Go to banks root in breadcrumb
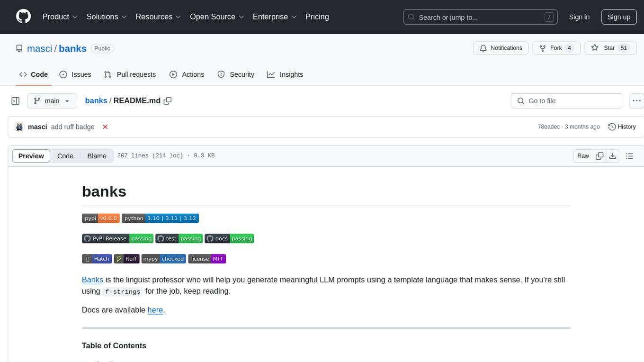644x362 pixels. coord(96,100)
